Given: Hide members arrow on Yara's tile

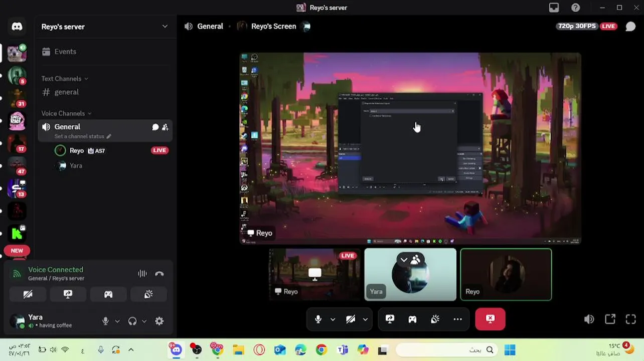Looking at the screenshot, I should (404, 260).
